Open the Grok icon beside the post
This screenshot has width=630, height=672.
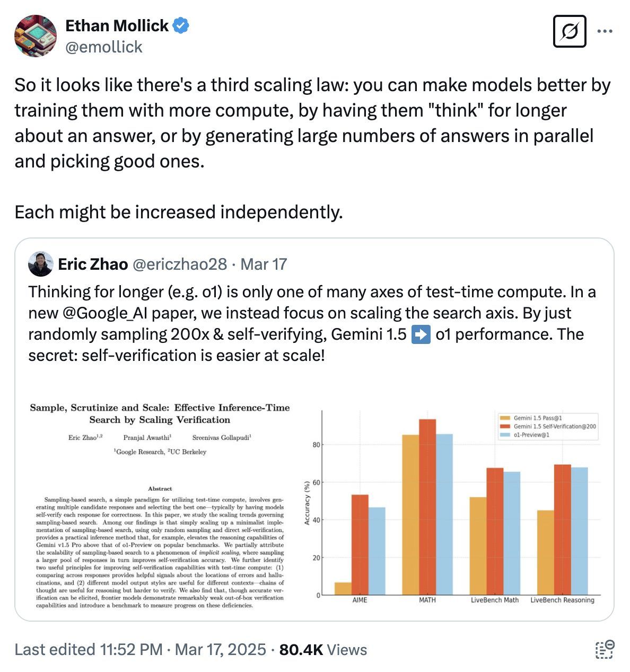569,32
